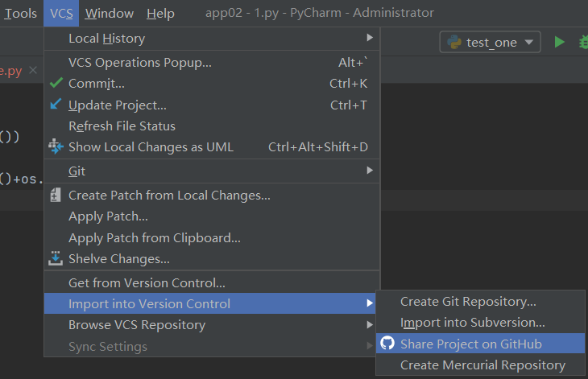Choose Import into Subversion
This screenshot has height=379, width=588.
tap(472, 323)
